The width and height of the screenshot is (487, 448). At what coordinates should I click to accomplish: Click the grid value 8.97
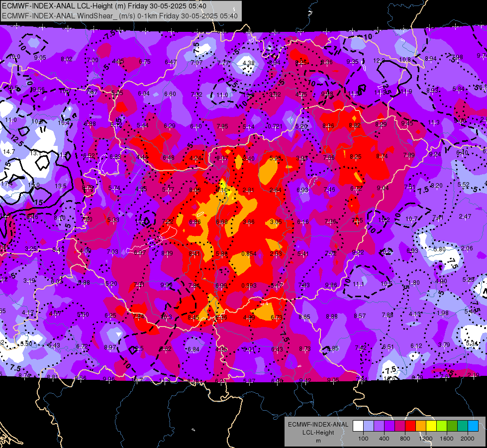point(110,347)
